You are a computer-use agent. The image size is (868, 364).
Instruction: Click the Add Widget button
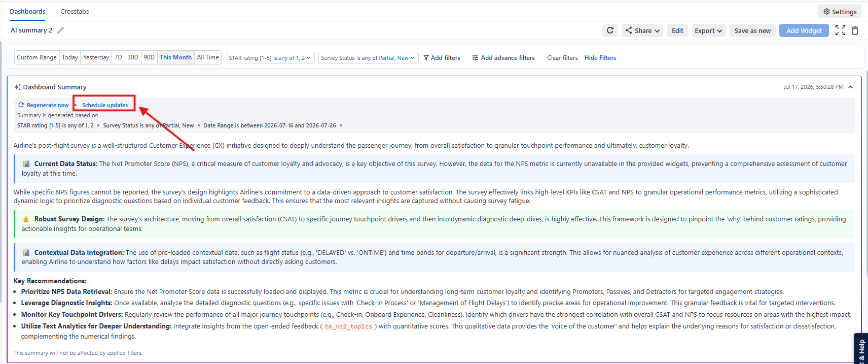point(804,30)
